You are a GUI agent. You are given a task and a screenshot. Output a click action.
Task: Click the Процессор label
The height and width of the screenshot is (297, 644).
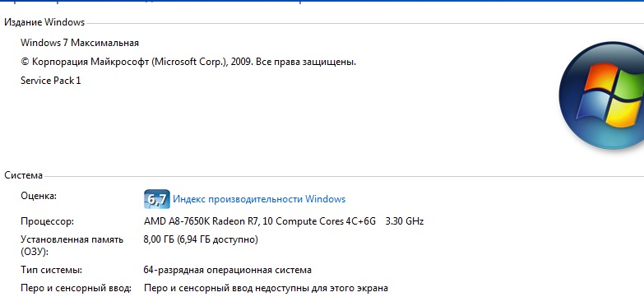pos(47,222)
